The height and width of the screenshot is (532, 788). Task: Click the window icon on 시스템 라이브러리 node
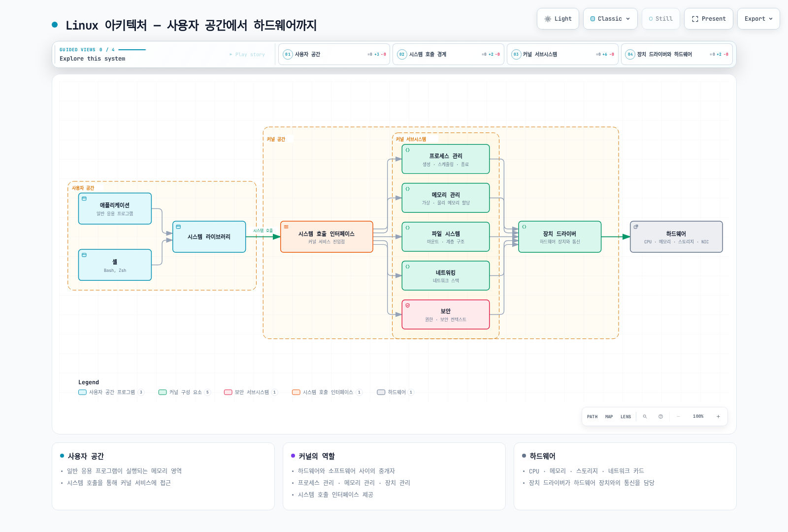tap(178, 227)
